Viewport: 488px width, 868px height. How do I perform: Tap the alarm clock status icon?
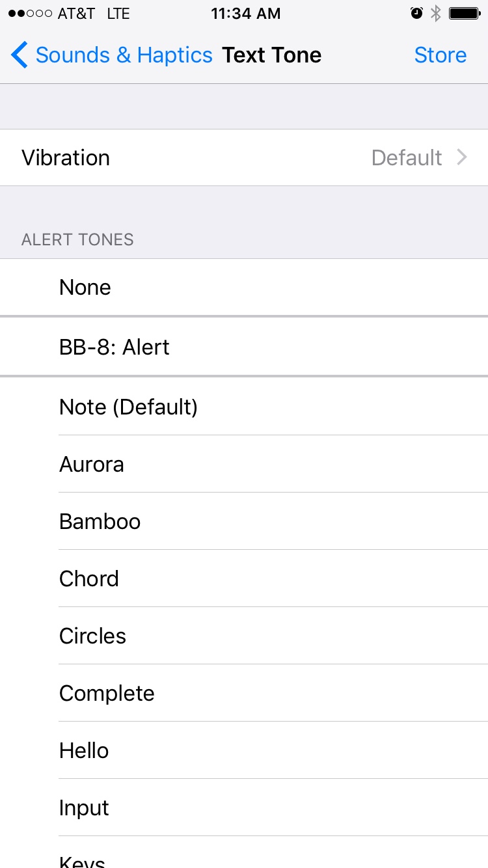click(x=417, y=14)
